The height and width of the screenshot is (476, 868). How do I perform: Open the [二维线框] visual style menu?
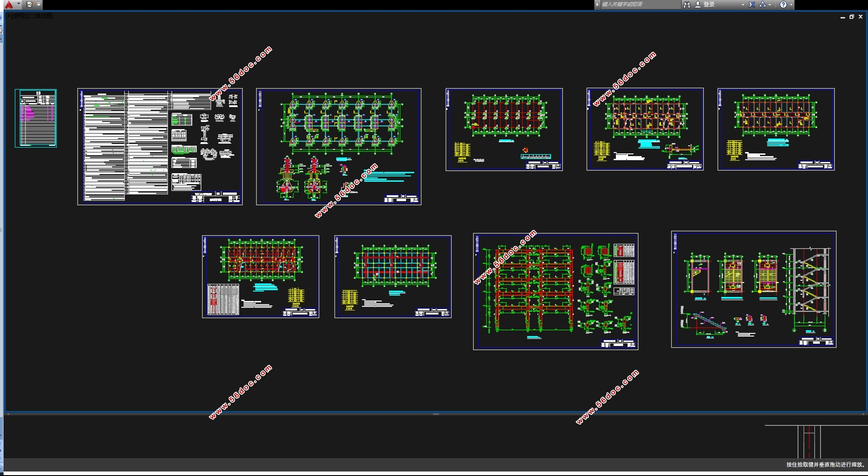pyautogui.click(x=41, y=16)
